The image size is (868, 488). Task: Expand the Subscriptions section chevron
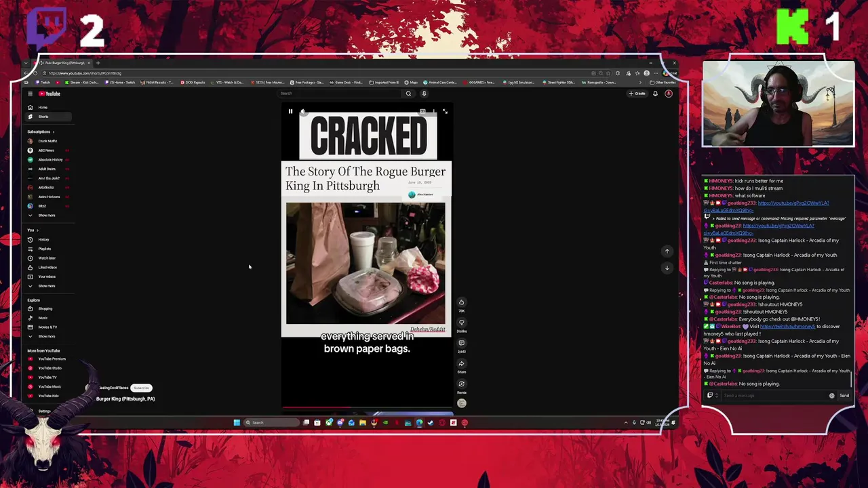[54, 131]
